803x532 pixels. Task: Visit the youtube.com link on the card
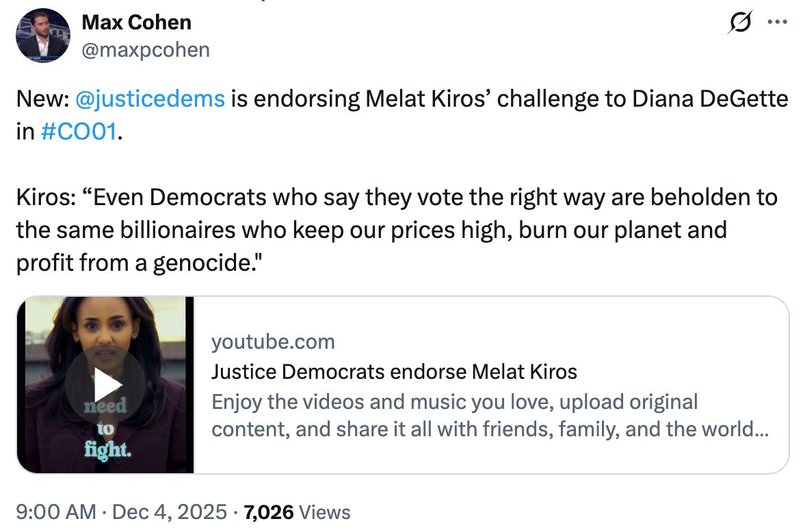point(274,341)
